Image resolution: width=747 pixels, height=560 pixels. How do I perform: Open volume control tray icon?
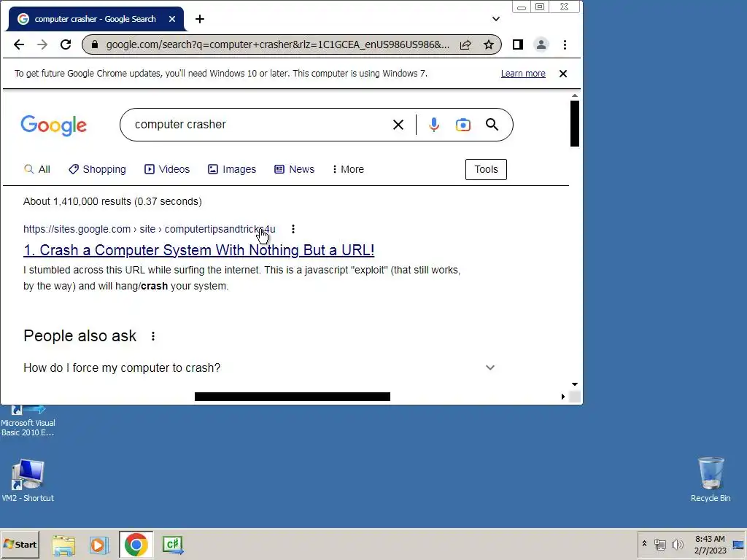(677, 544)
